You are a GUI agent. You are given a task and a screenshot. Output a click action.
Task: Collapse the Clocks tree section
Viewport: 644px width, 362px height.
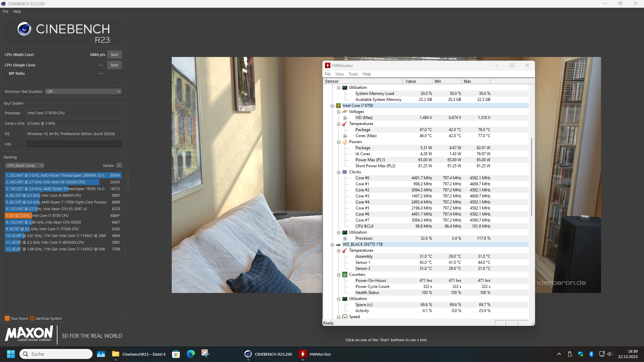[x=338, y=172]
